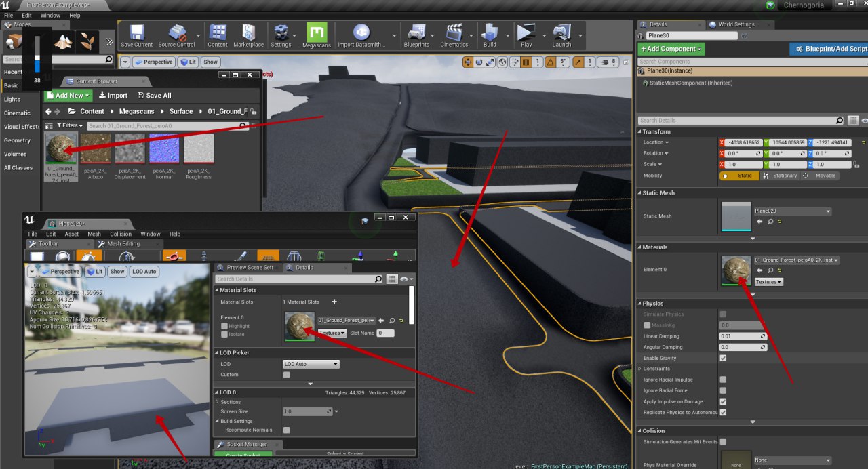
Task: Toggle Ignore Radial Force checkbox
Action: pos(723,390)
